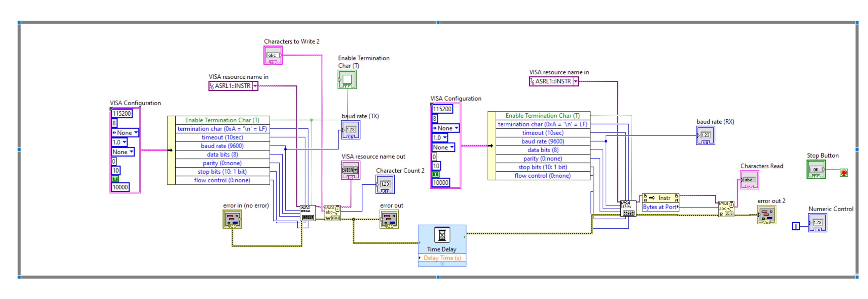Image resolution: width=868 pixels, height=299 pixels.
Task: Click the Time Delay label
Action: (x=442, y=250)
